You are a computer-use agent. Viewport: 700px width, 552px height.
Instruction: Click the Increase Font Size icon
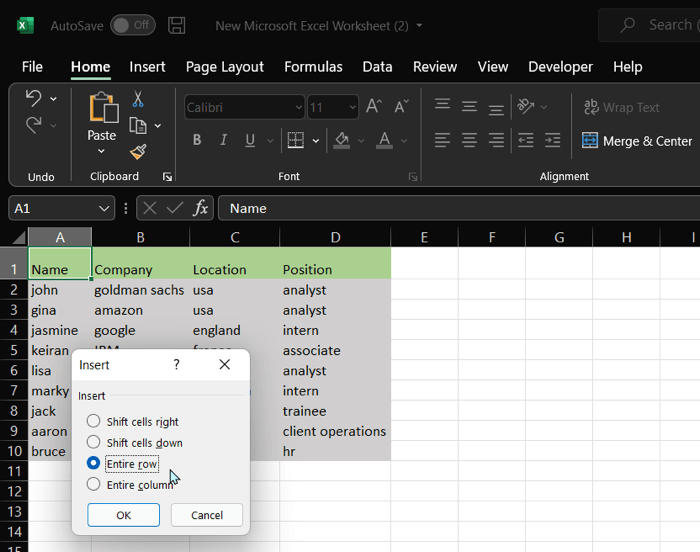pyautogui.click(x=374, y=107)
